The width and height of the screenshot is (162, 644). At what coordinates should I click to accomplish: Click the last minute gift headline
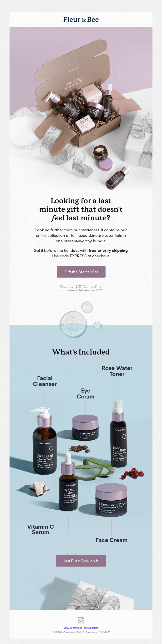(x=81, y=209)
